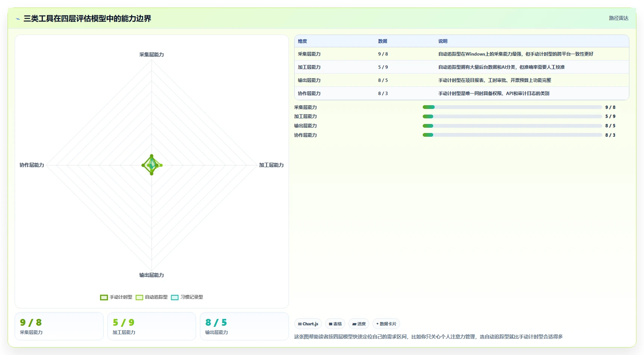Image resolution: width=644 pixels, height=355 pixels.
Task: Click the 加工层能力 label left of progress bar
Action: point(305,116)
